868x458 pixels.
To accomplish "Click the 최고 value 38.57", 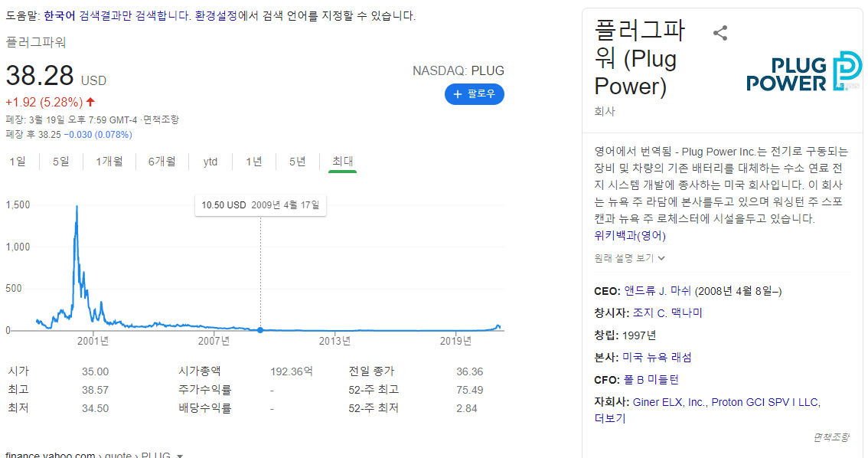I will coord(95,390).
